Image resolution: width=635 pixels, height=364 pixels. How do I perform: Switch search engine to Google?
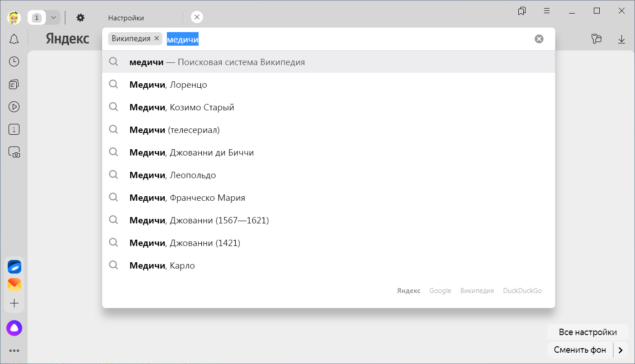441,291
